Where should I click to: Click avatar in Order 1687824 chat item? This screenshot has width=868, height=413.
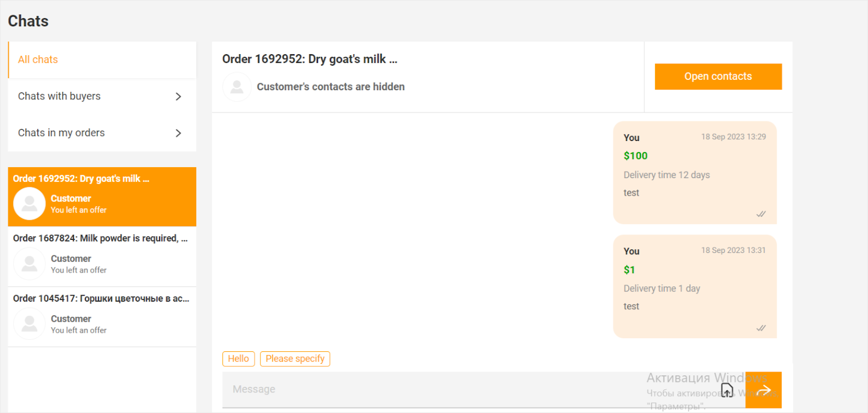coord(29,264)
